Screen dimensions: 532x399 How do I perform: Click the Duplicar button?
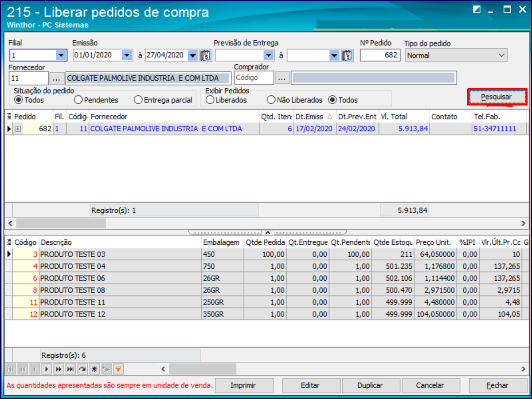(x=370, y=385)
